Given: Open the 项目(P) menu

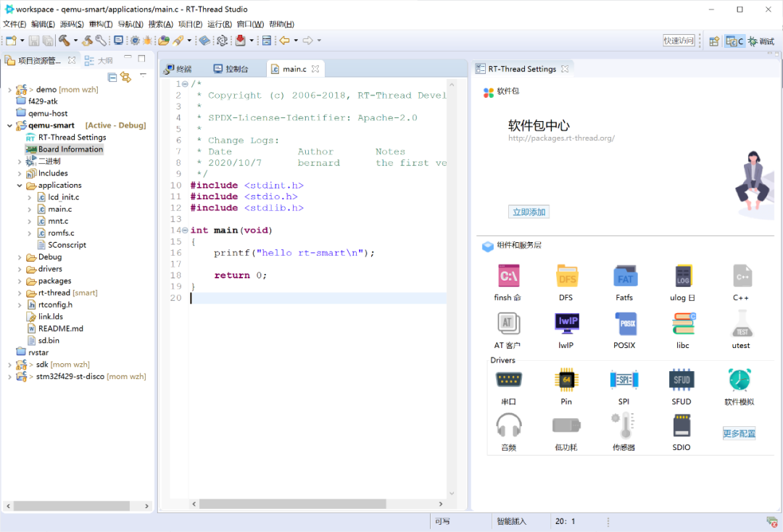Looking at the screenshot, I should (190, 24).
